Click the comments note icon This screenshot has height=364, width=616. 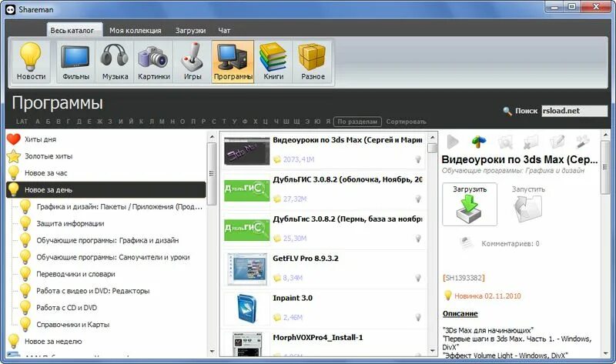click(x=467, y=243)
